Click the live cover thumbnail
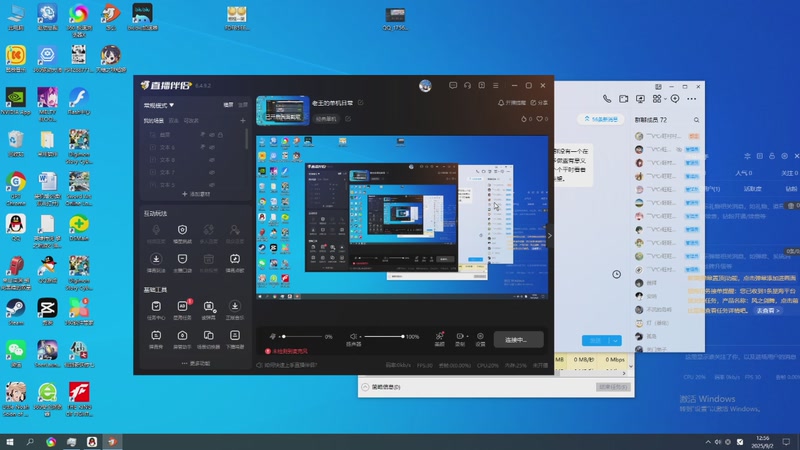 283,111
